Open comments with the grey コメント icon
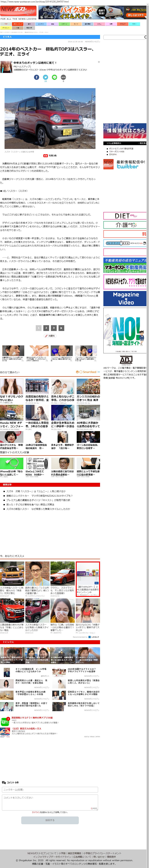The image size is (149, 868). tap(63, 77)
